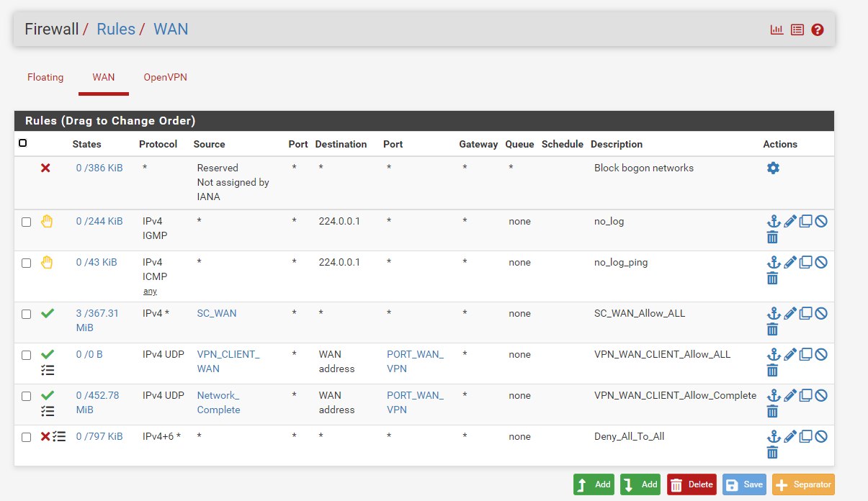Click the red Delete button
The image size is (868, 501).
[692, 484]
